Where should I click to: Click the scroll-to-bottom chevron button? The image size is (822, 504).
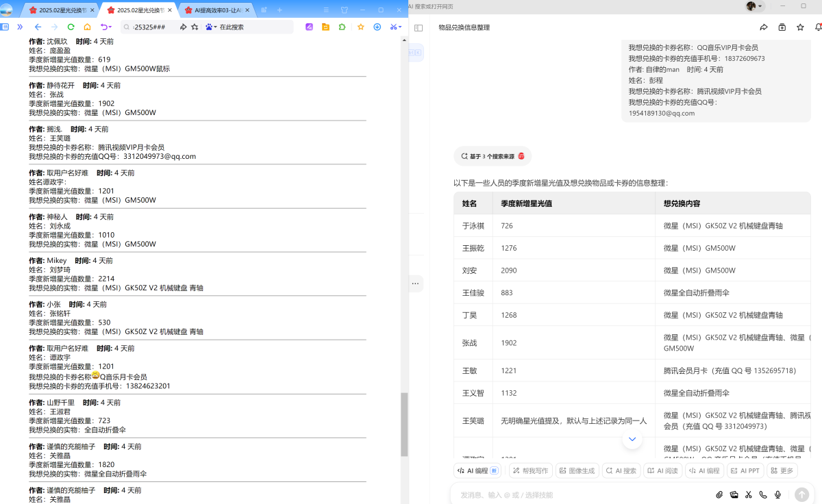[632, 439]
